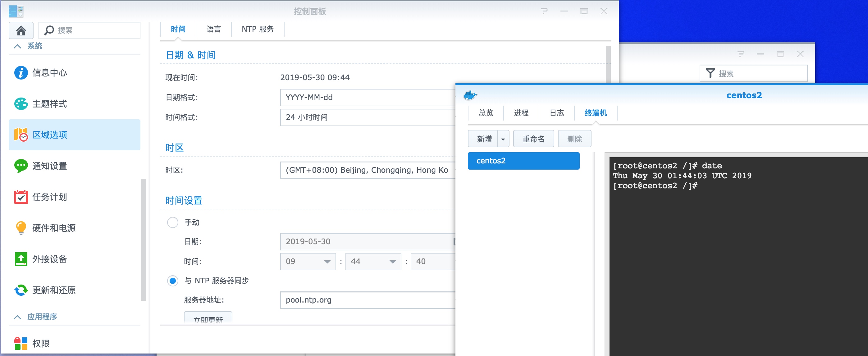868x356 pixels.
Task: Switch to the 时间 tab
Action: [178, 29]
